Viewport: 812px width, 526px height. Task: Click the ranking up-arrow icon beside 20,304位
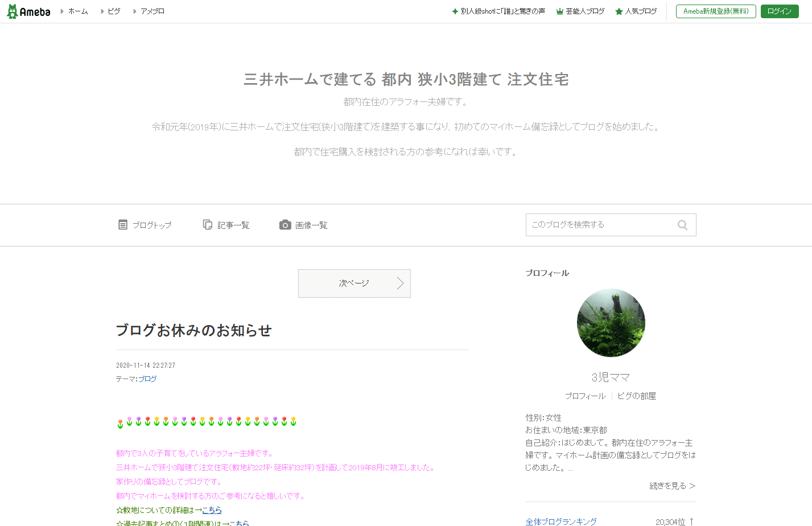(x=691, y=521)
